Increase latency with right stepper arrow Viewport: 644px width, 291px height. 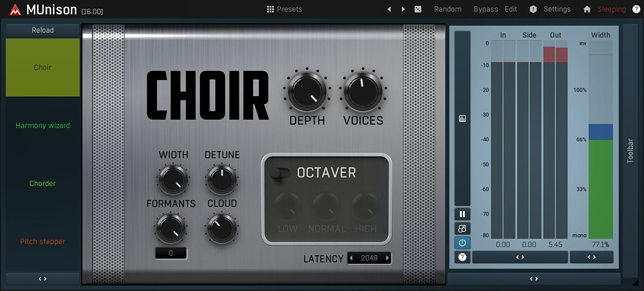[388, 259]
